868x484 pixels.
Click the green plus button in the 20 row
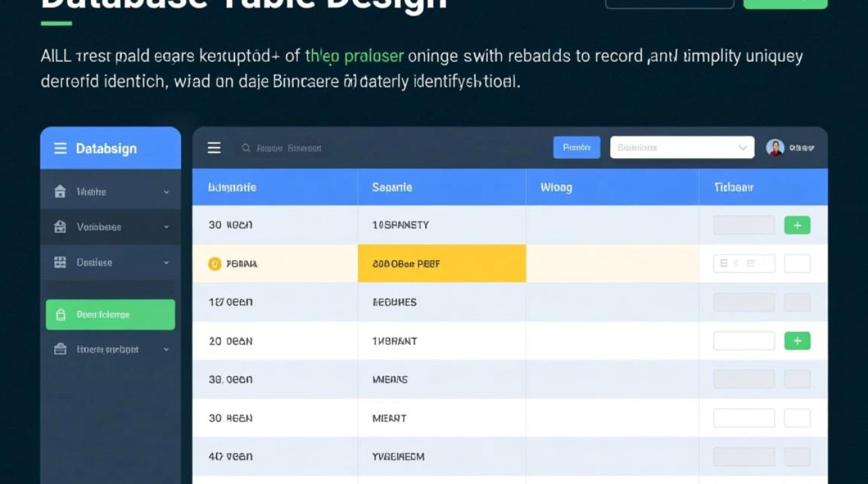click(797, 341)
